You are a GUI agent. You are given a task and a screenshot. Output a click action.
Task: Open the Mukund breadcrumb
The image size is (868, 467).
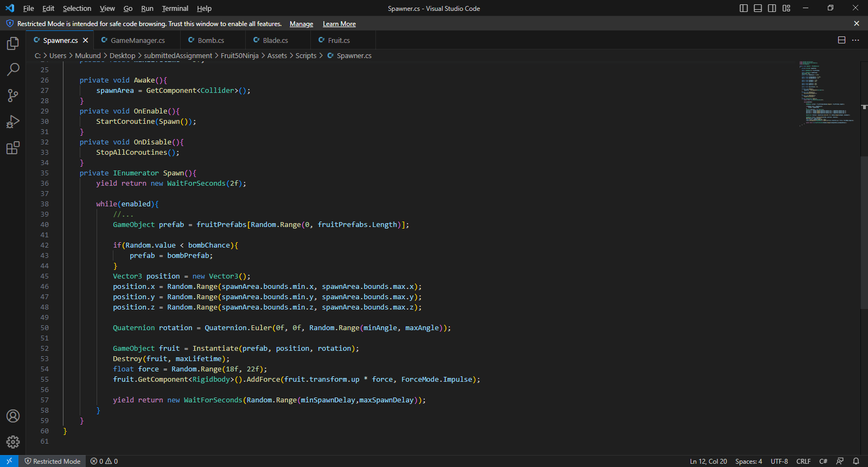88,55
